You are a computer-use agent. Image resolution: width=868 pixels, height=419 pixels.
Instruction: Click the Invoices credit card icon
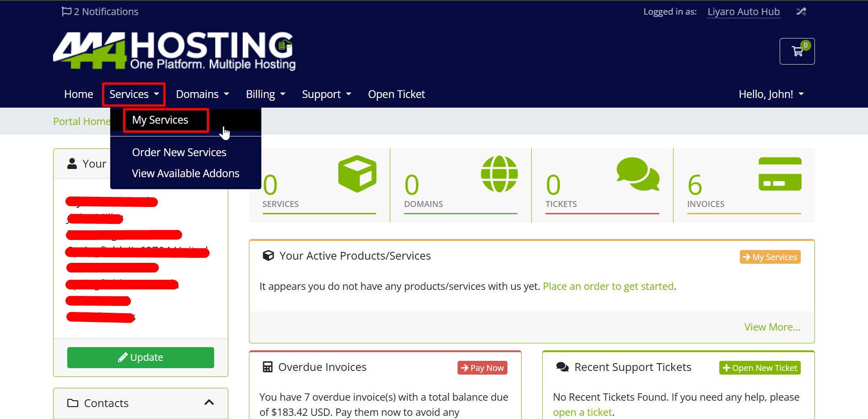780,174
